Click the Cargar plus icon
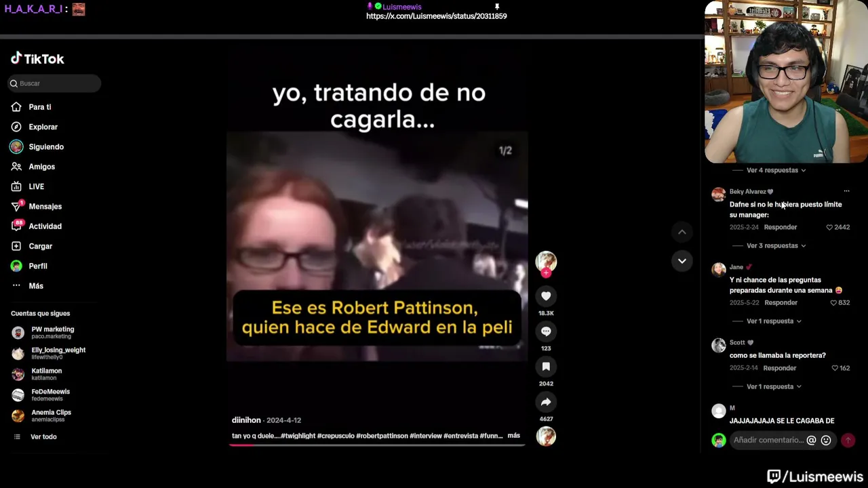The width and height of the screenshot is (868, 488). pyautogui.click(x=16, y=246)
